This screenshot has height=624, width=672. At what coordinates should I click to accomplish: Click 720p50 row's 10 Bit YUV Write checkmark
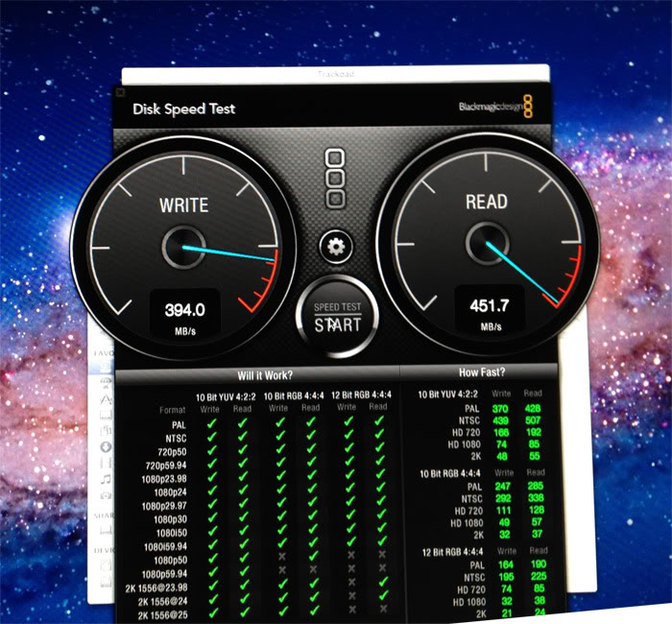pyautogui.click(x=212, y=449)
